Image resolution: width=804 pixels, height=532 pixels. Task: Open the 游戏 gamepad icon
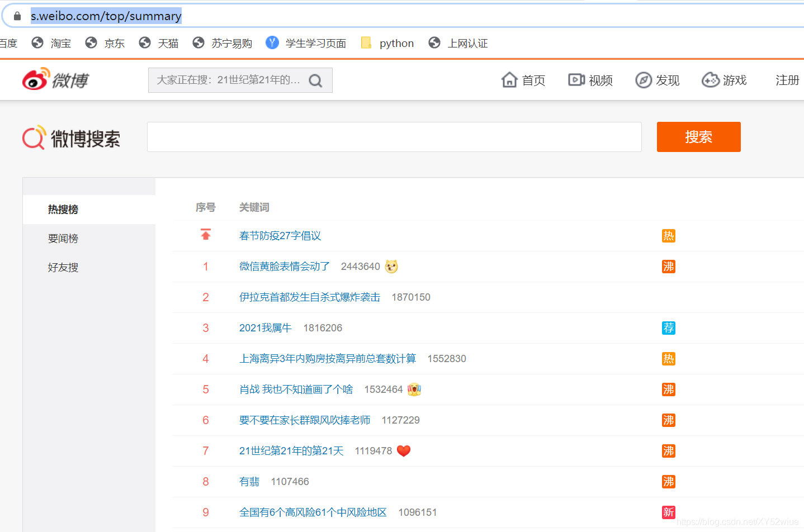pos(711,80)
